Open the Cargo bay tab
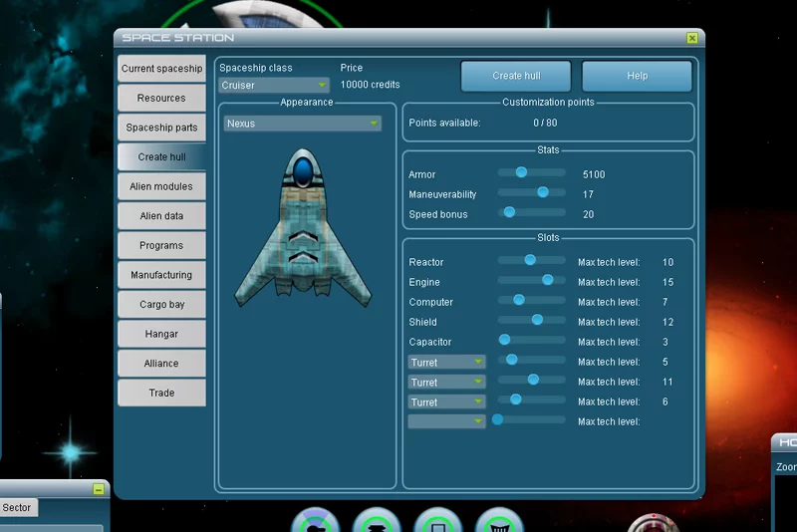Viewport: 797px width, 532px height. [161, 304]
